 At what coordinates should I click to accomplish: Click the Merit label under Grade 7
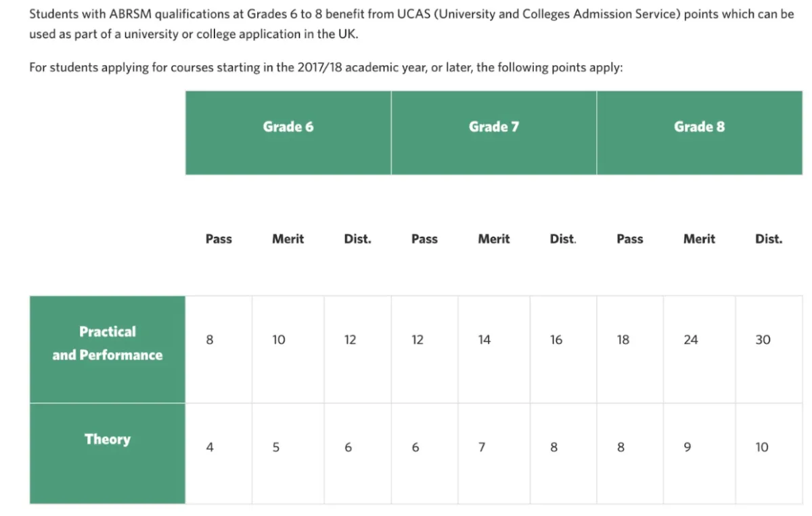click(494, 239)
